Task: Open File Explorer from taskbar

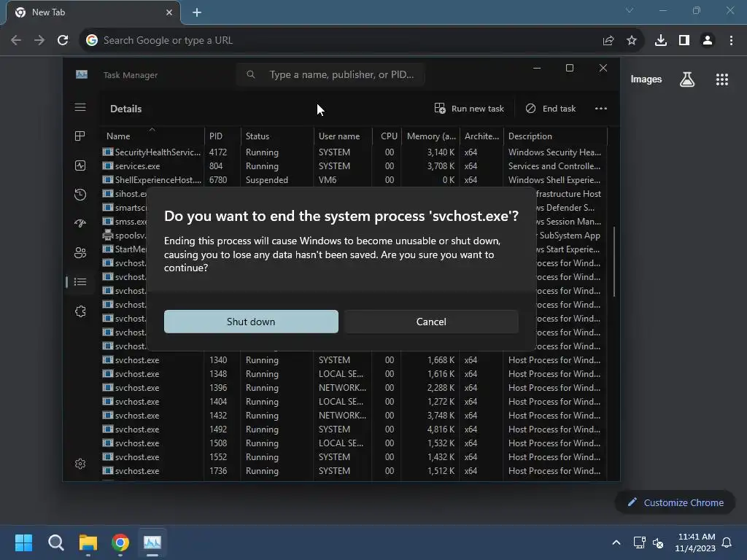Action: (x=88, y=542)
